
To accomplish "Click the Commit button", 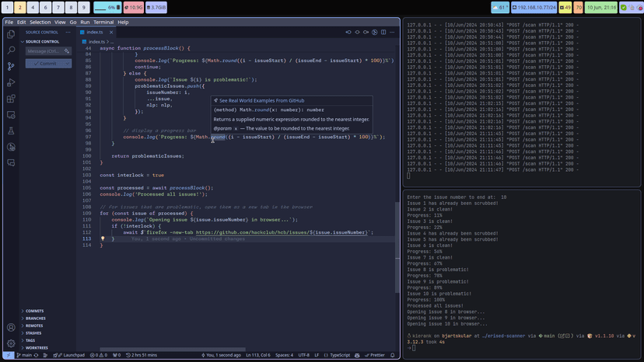I will (44, 64).
